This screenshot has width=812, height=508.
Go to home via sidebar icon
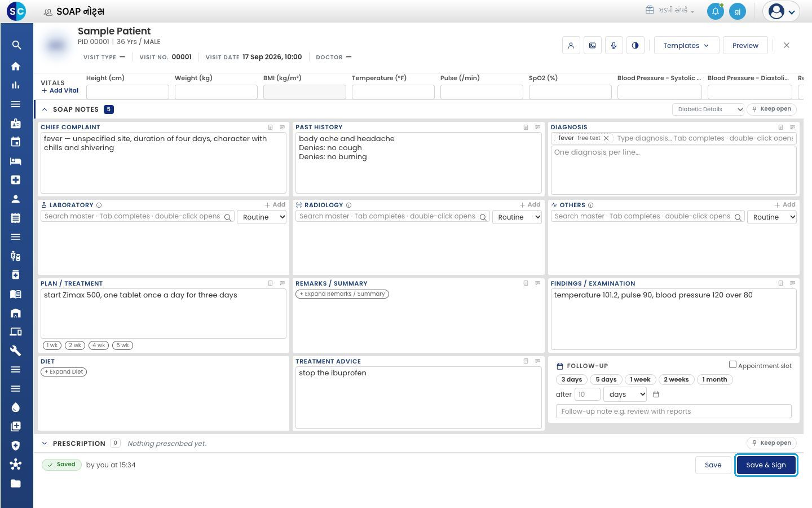tap(16, 66)
